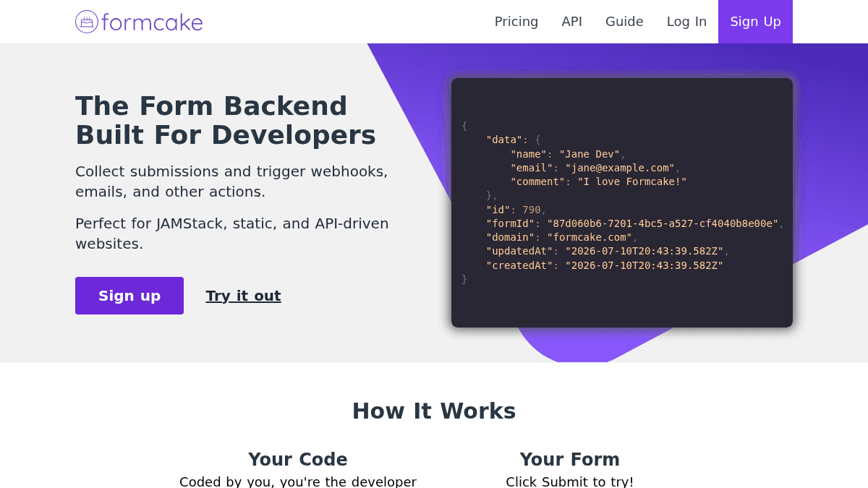
Task: Click the How It Works heading
Action: click(x=434, y=411)
